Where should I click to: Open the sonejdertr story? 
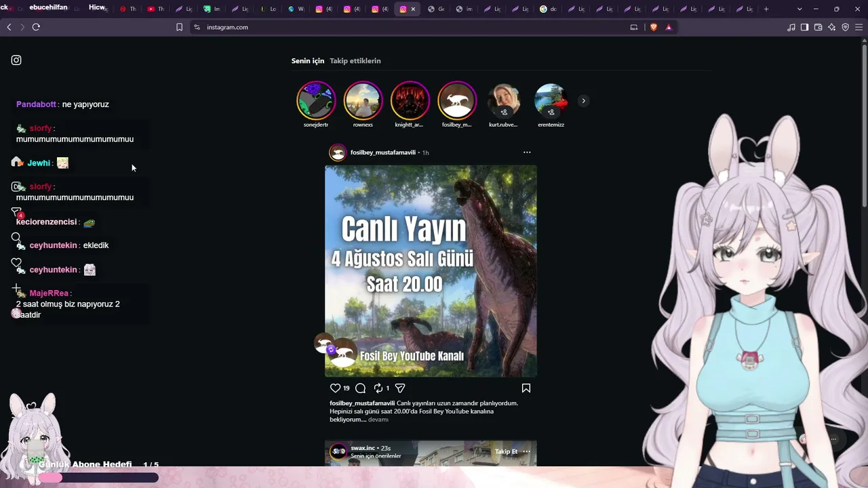click(x=316, y=101)
